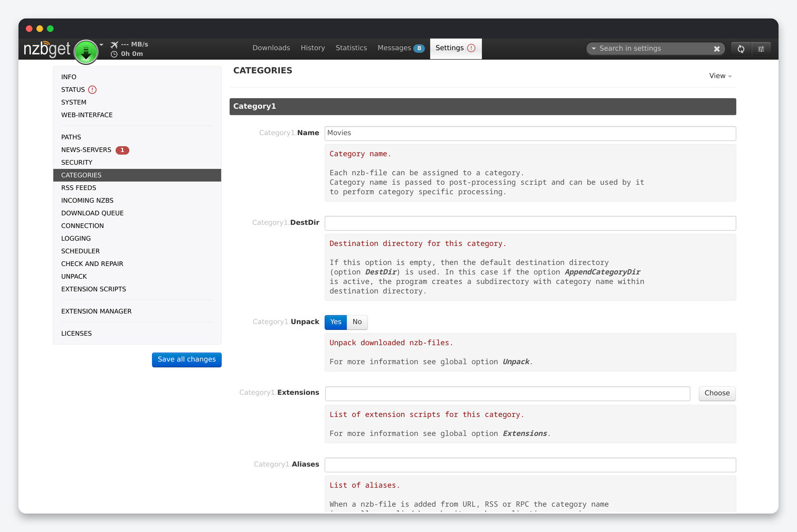Image resolution: width=797 pixels, height=532 pixels.
Task: Click the Category1 section header
Action: pos(482,107)
